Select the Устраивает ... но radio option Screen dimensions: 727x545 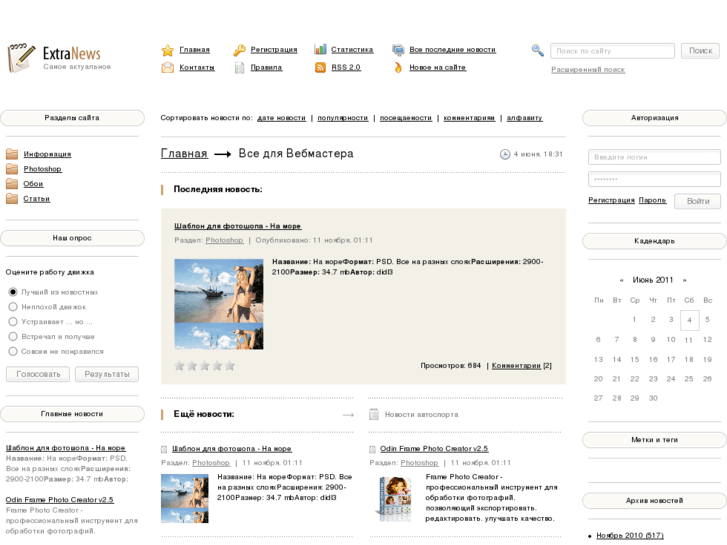coord(13,321)
